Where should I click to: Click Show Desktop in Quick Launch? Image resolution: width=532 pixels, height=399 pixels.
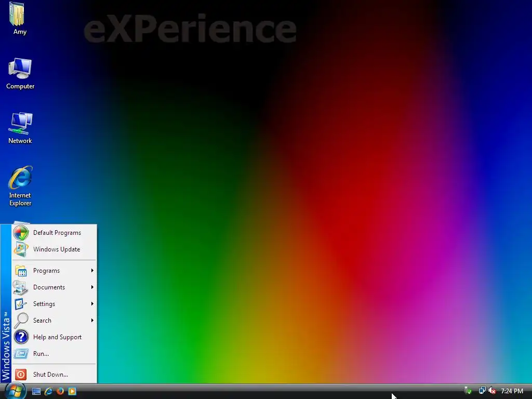point(36,392)
